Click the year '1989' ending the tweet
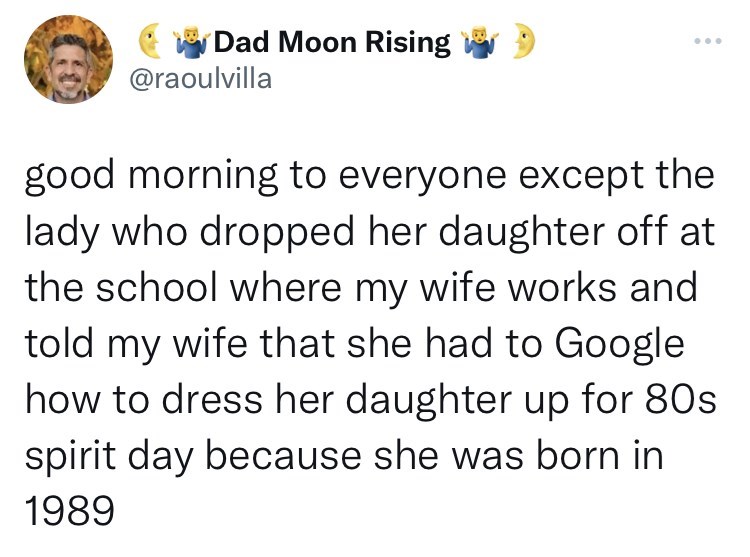 [70, 510]
